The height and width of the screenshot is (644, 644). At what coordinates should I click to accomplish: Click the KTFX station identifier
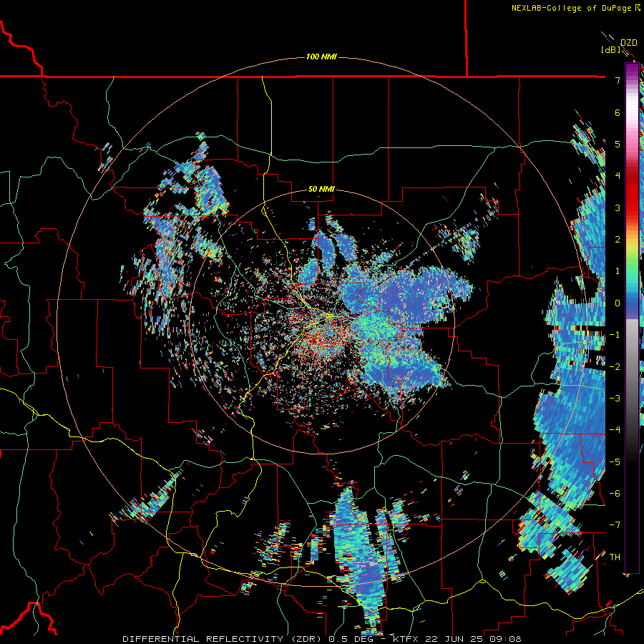[x=406, y=639]
